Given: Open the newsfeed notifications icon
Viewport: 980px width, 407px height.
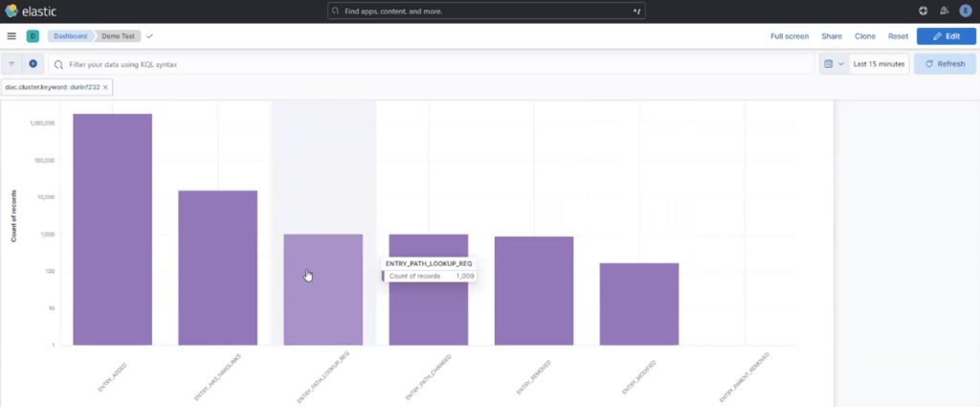Looking at the screenshot, I should click(x=945, y=11).
